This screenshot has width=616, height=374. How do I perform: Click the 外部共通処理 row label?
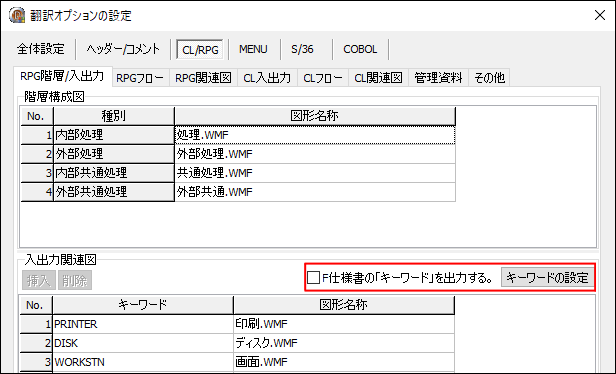click(114, 192)
